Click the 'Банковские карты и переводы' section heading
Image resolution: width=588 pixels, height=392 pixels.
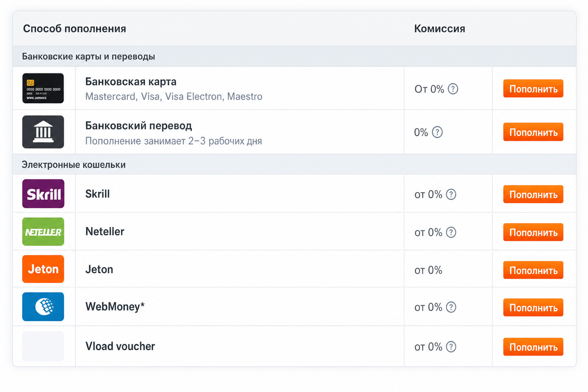tap(88, 57)
